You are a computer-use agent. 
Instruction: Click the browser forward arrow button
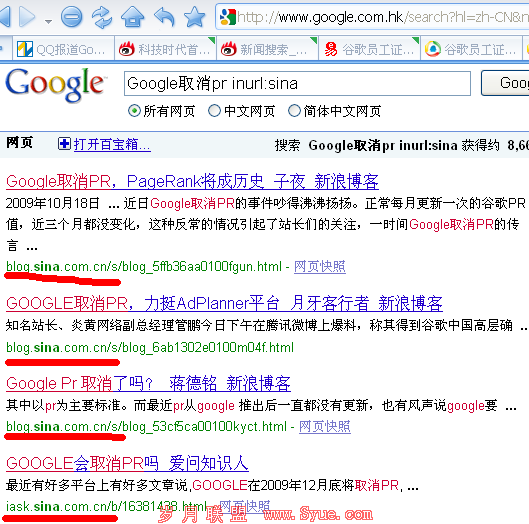point(27,17)
